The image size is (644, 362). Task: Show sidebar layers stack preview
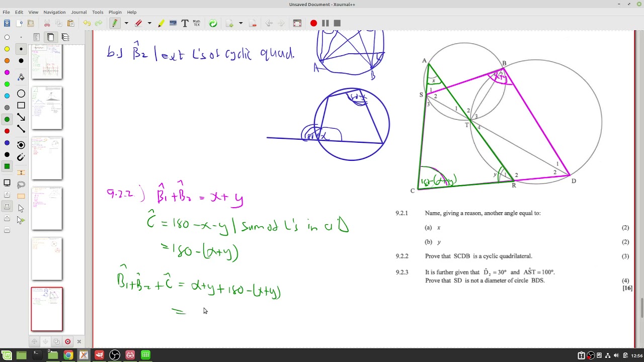[x=65, y=37]
